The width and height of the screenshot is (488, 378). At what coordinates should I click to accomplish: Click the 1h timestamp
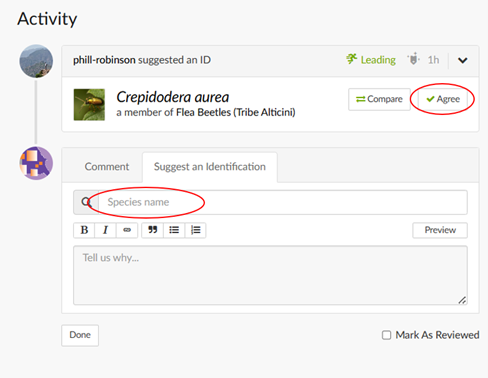pyautogui.click(x=433, y=60)
